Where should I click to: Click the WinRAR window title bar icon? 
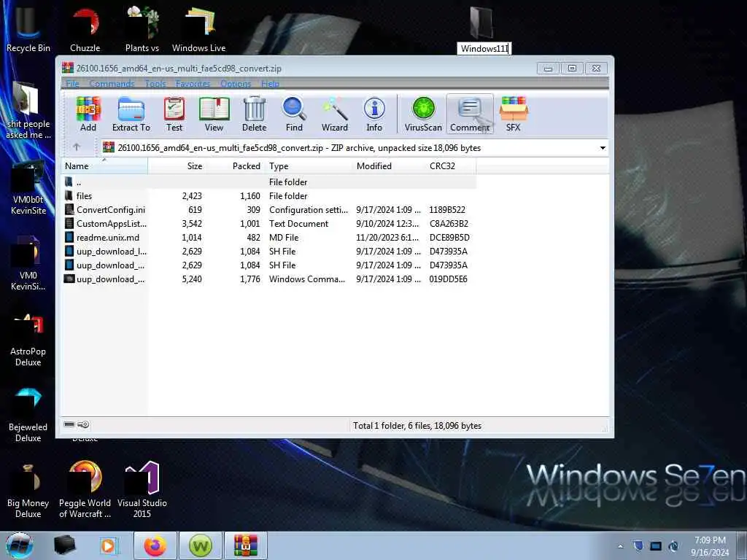point(68,68)
